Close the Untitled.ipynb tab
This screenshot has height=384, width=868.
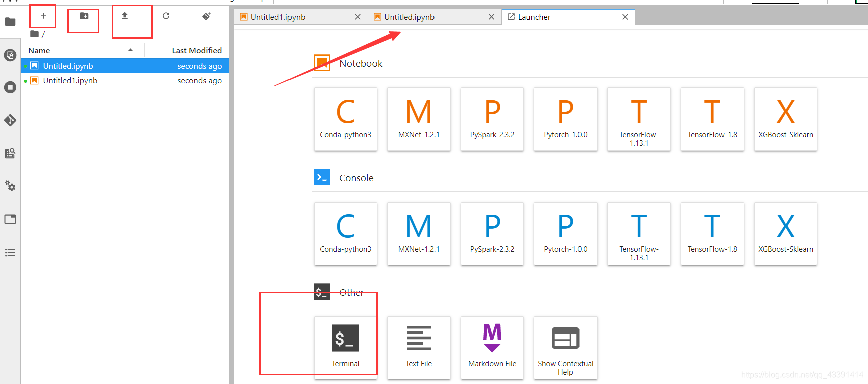pyautogui.click(x=491, y=17)
